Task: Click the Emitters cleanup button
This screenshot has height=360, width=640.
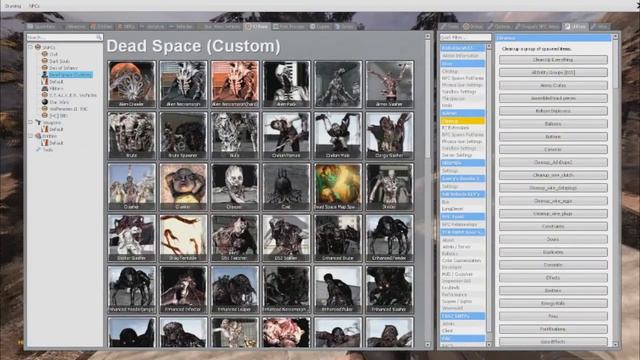Action: [553, 290]
